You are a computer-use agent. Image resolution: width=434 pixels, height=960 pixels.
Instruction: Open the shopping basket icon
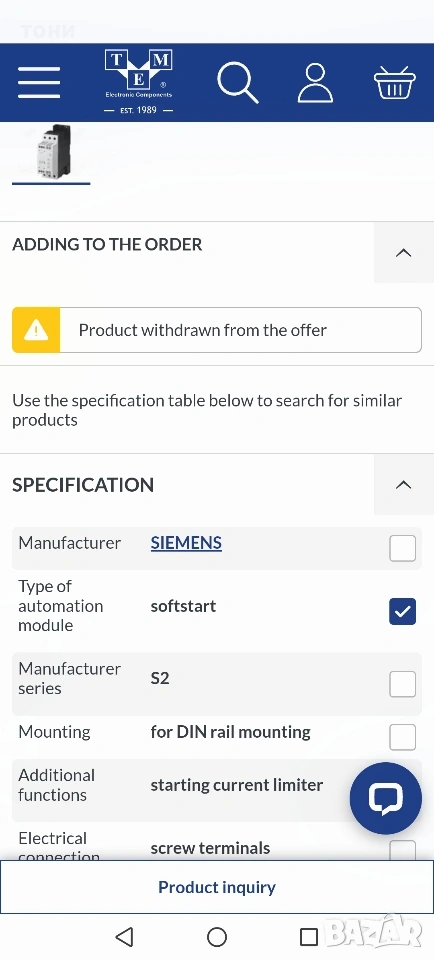pyautogui.click(x=395, y=83)
